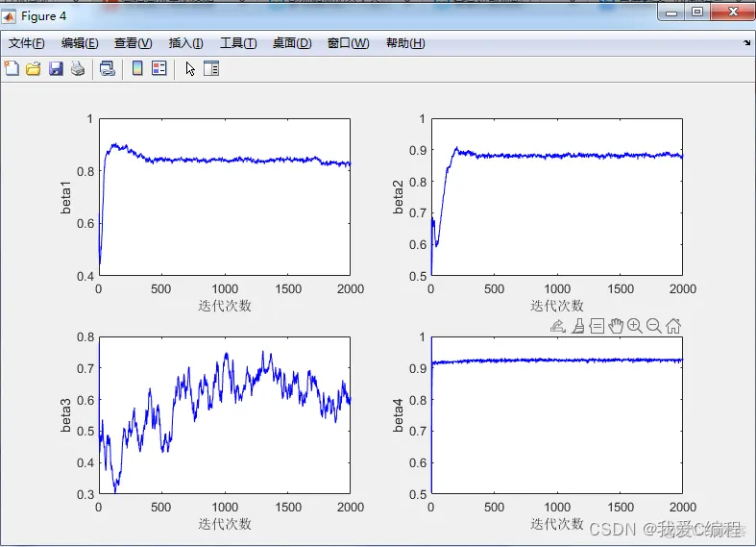Toggle the Edit Plot arrow tool
Viewport: 756px width, 547px height.
[190, 69]
